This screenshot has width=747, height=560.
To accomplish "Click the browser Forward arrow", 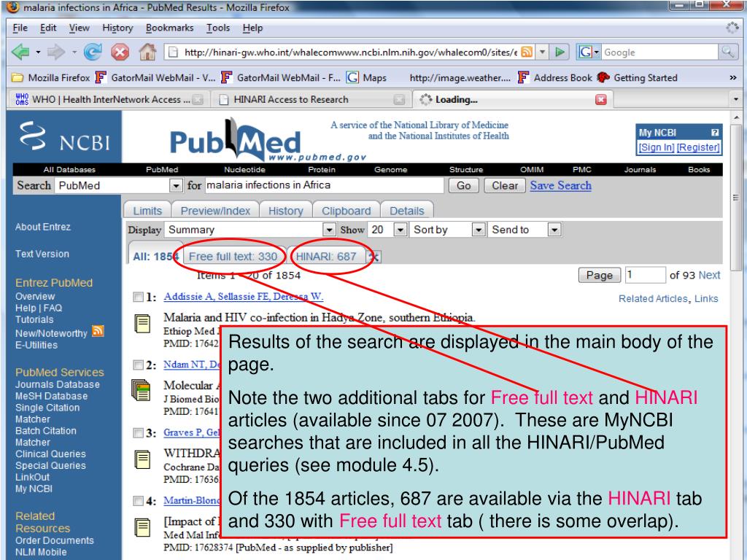I will click(55, 52).
